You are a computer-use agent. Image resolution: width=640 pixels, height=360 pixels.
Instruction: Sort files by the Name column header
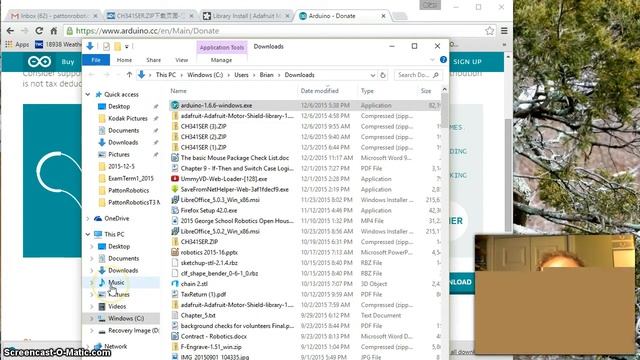pyautogui.click(x=179, y=91)
